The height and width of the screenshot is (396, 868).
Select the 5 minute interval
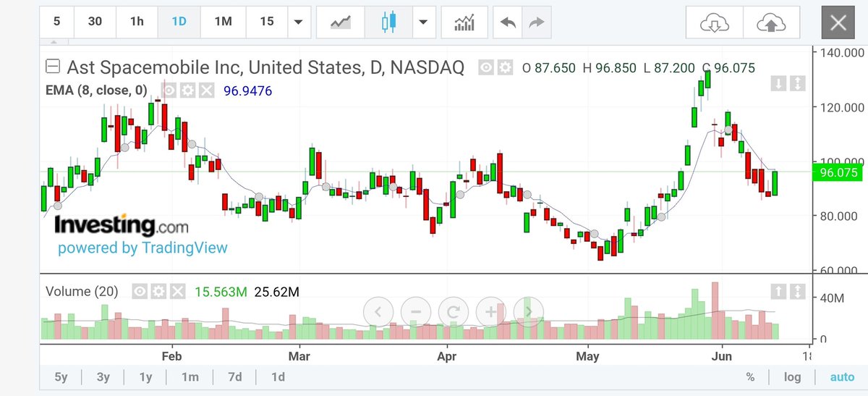tap(56, 22)
